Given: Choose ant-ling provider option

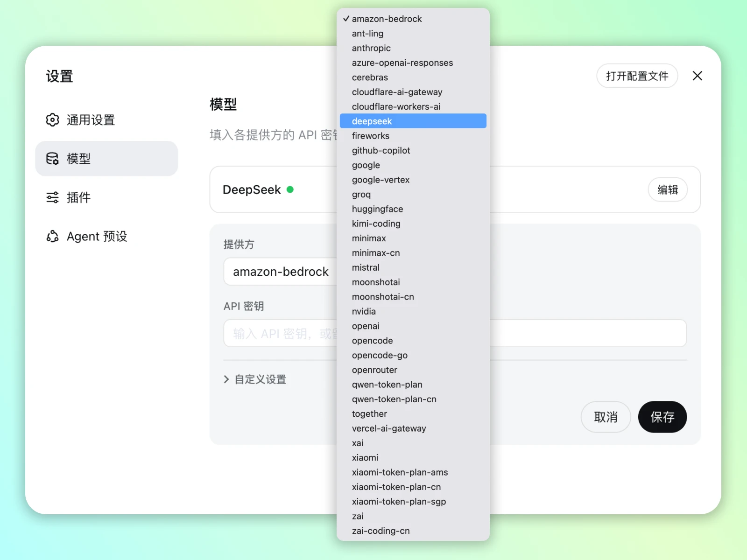Looking at the screenshot, I should click(413, 34).
